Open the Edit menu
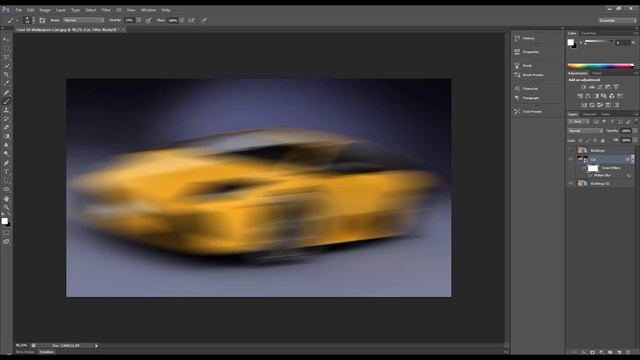Viewport: 640px width, 360px height. coord(31,10)
